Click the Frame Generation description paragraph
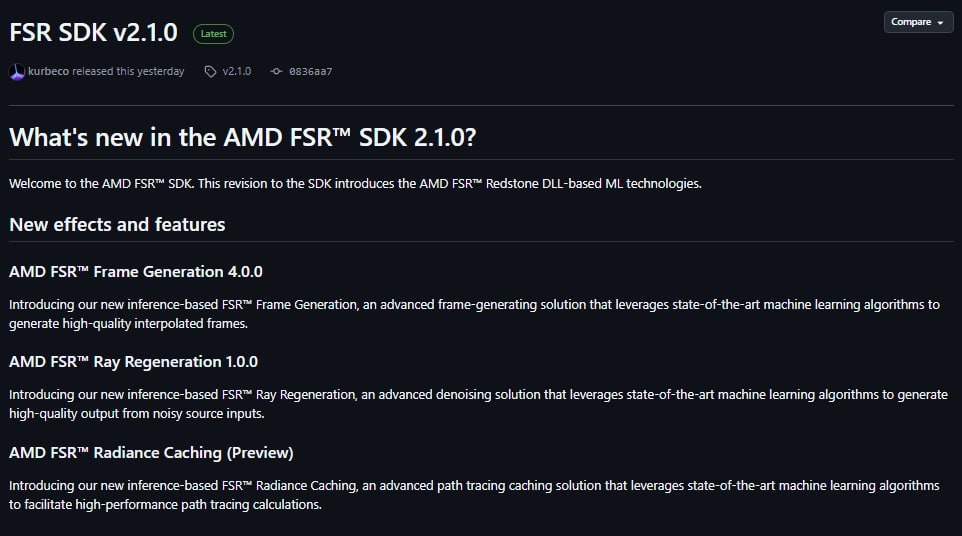This screenshot has height=536, width=962. [x=474, y=314]
